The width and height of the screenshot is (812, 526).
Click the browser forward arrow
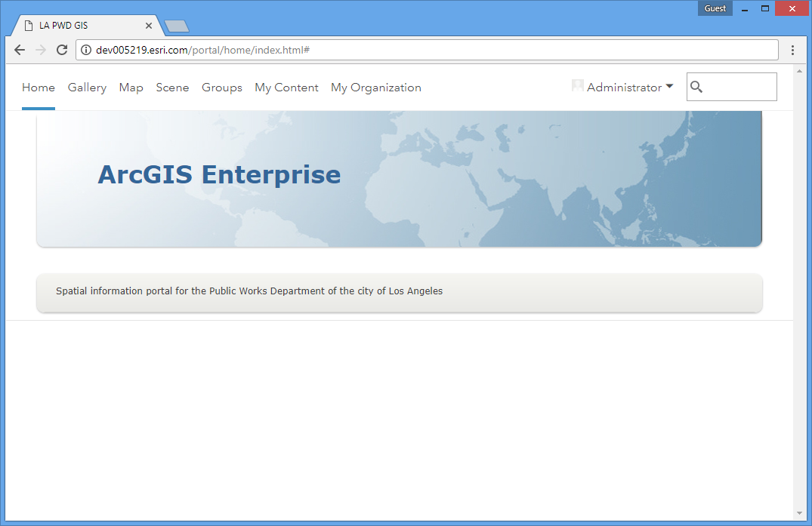click(41, 50)
